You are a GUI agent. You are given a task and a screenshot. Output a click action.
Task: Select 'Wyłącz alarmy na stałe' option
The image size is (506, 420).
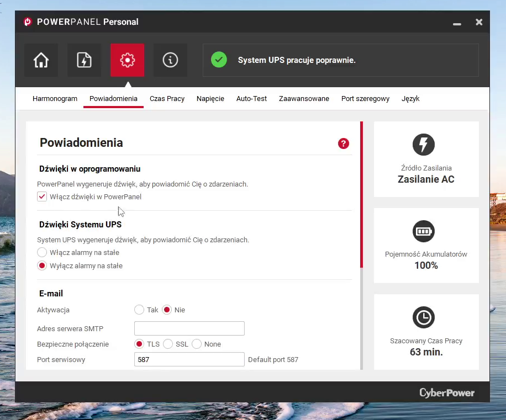point(42,265)
